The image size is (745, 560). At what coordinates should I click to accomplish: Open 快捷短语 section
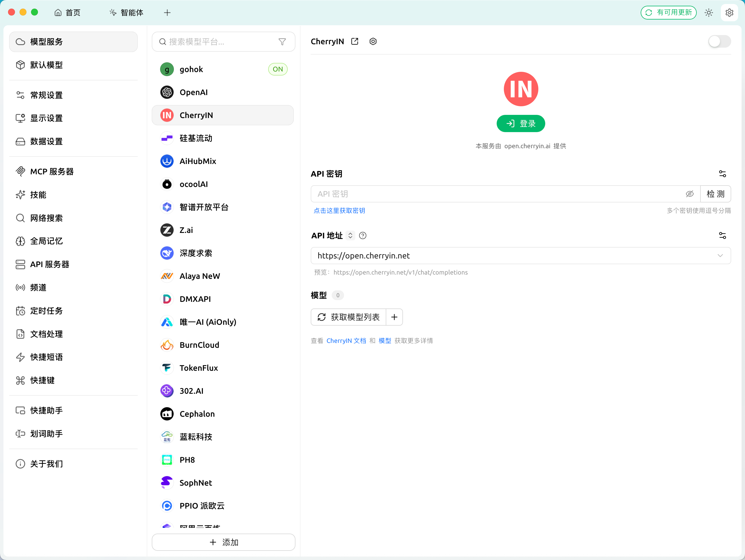(73, 358)
